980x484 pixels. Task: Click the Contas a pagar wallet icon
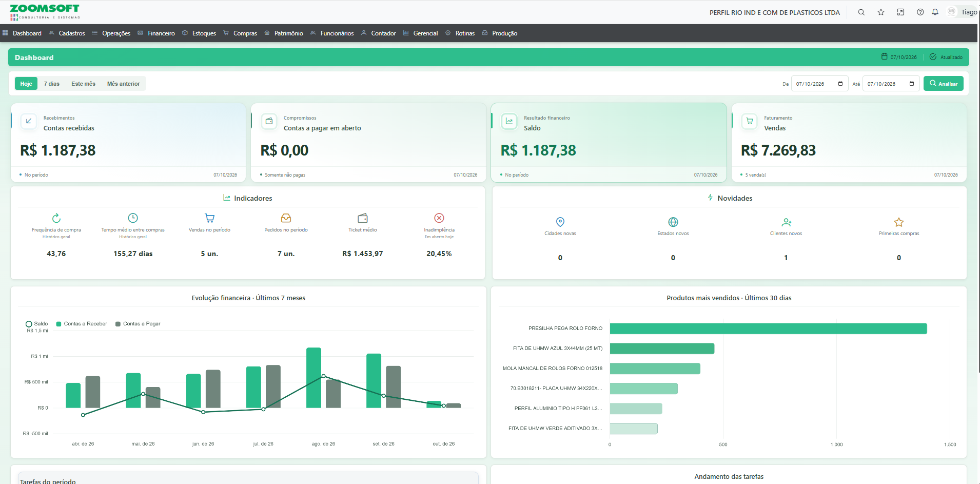[269, 121]
